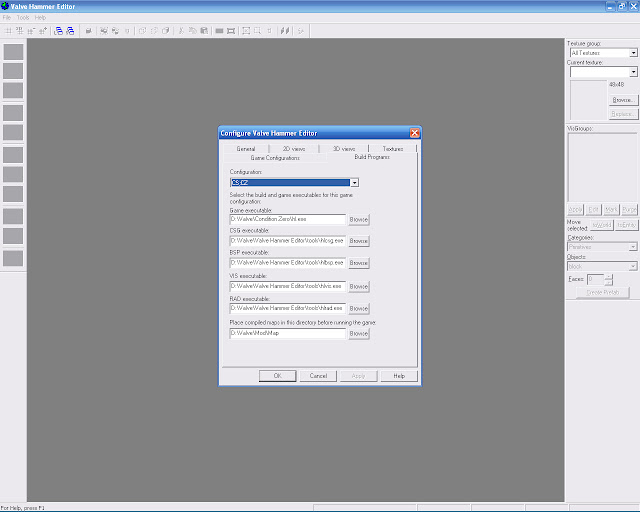The height and width of the screenshot is (512, 640).
Task: Click the texture alignment toolbar icon
Action: (285, 31)
